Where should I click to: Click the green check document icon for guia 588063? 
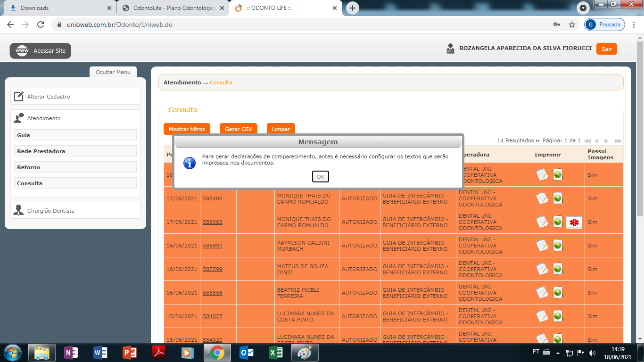tap(558, 222)
